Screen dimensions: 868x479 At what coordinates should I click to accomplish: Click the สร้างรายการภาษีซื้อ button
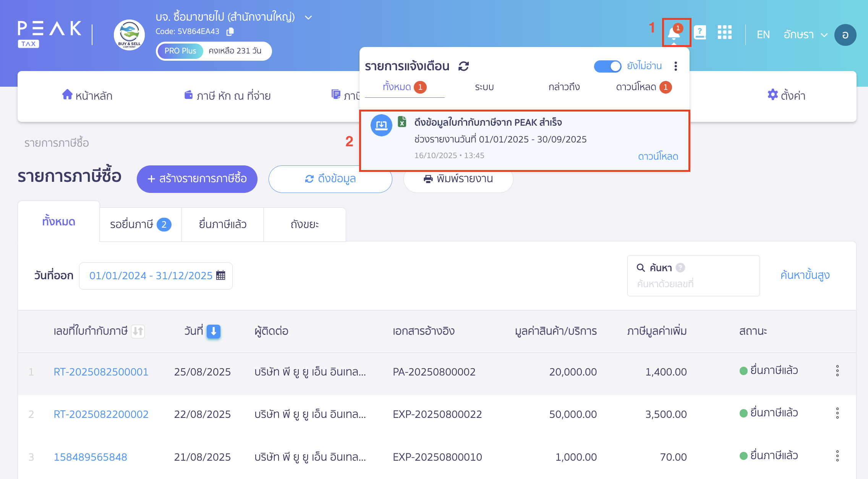pos(197,179)
